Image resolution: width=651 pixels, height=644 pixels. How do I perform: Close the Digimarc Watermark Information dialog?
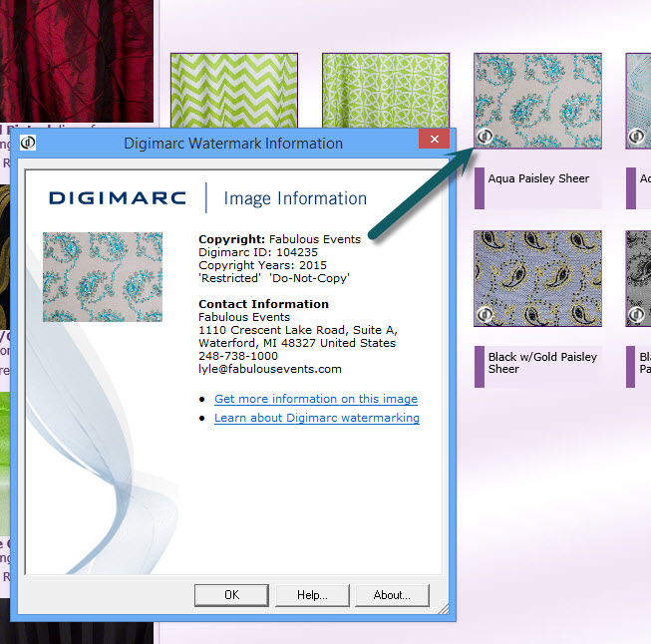pos(435,139)
